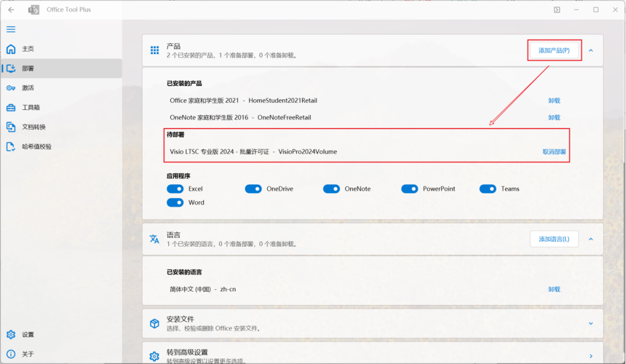Open the command window icon in title bar
This screenshot has height=364, width=626.
coord(557,10)
